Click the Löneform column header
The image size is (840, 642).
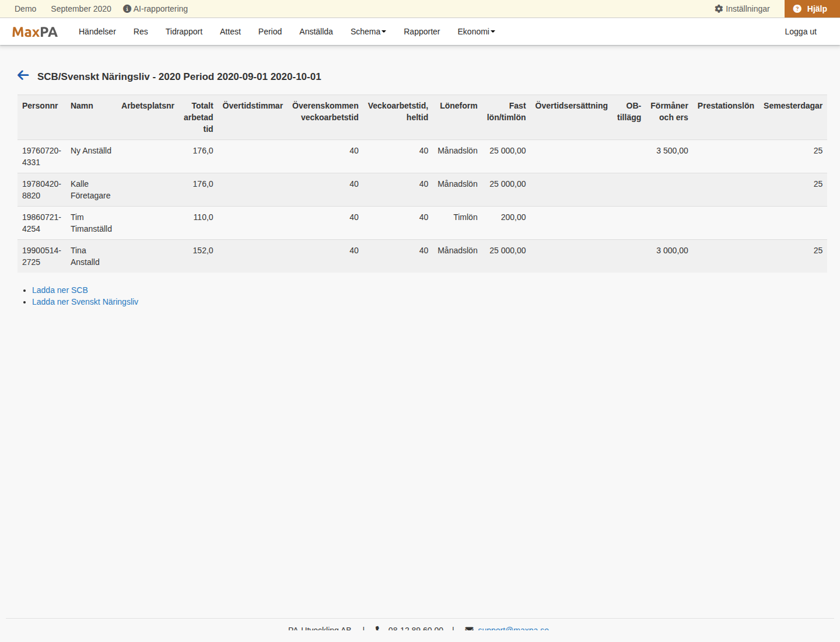click(459, 106)
